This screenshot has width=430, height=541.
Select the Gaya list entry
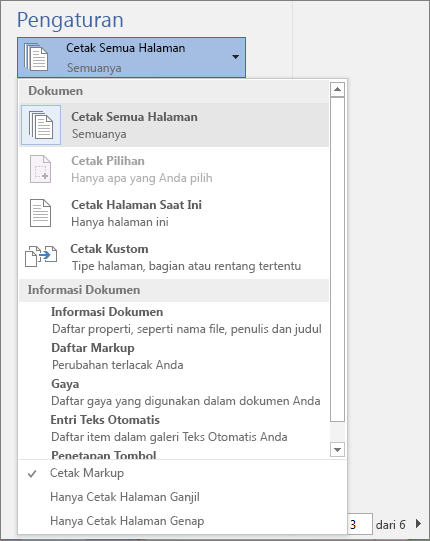pyautogui.click(x=174, y=392)
